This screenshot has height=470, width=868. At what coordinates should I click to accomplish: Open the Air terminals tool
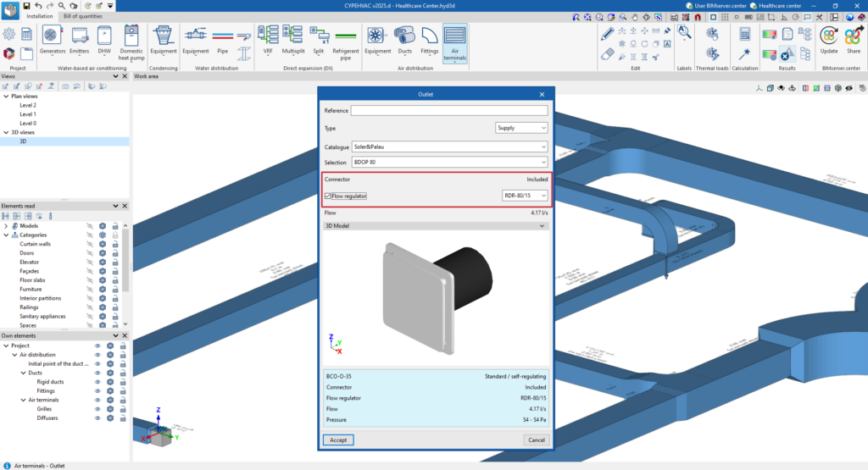454,43
